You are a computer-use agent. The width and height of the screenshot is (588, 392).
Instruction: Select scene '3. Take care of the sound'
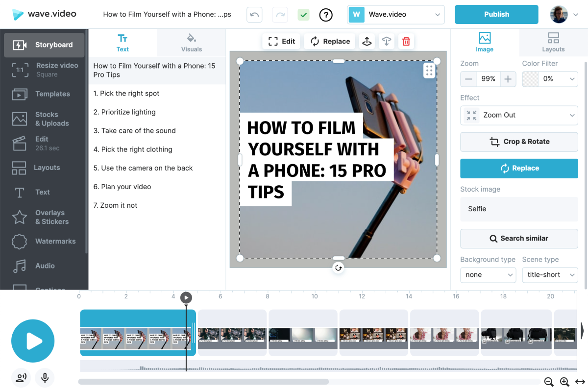click(x=157, y=131)
